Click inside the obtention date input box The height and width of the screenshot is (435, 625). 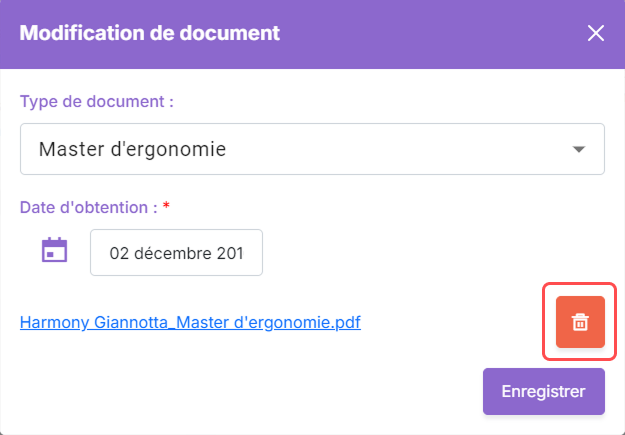pos(176,252)
